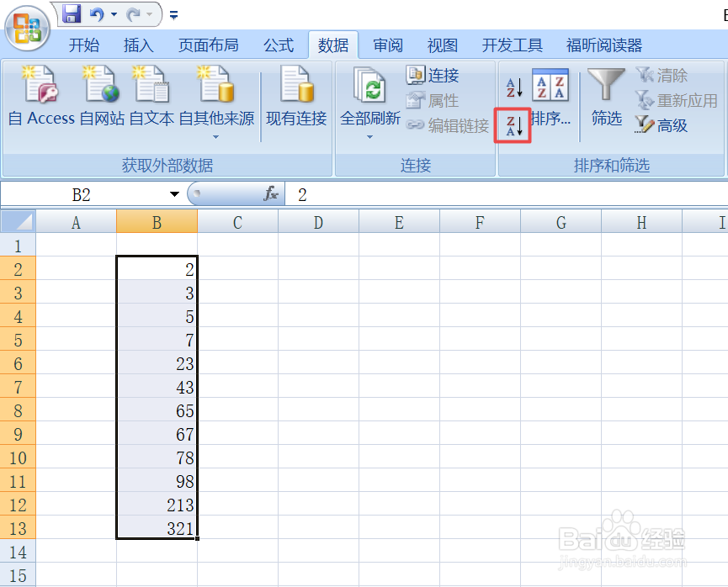This screenshot has width=728, height=587.
Task: Import data 自网站
Action: click(x=102, y=96)
